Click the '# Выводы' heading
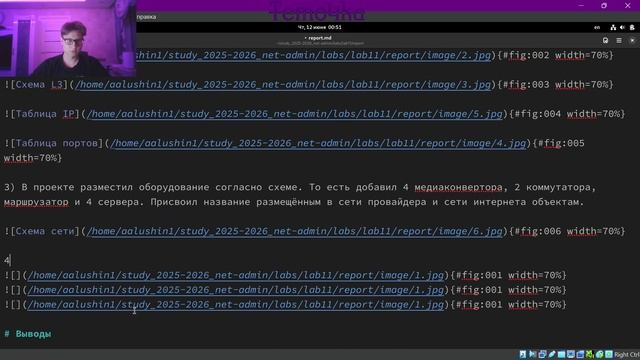This screenshot has height=360, width=640. click(28, 334)
